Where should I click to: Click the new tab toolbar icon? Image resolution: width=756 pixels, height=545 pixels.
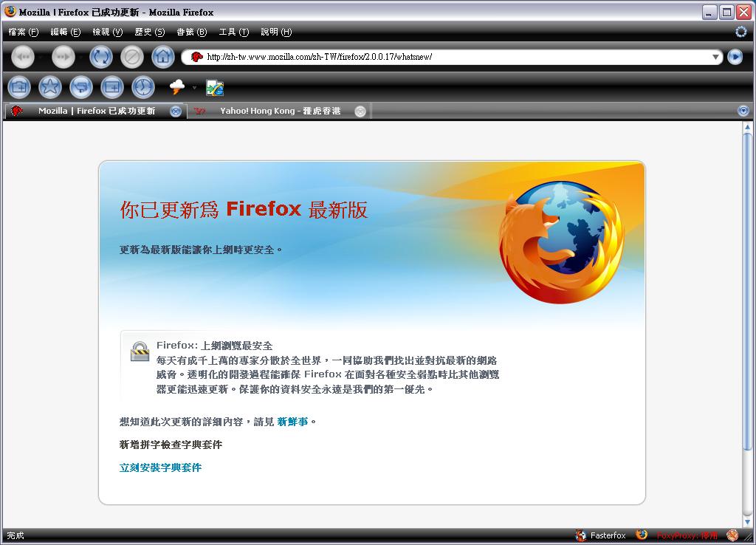[x=112, y=87]
